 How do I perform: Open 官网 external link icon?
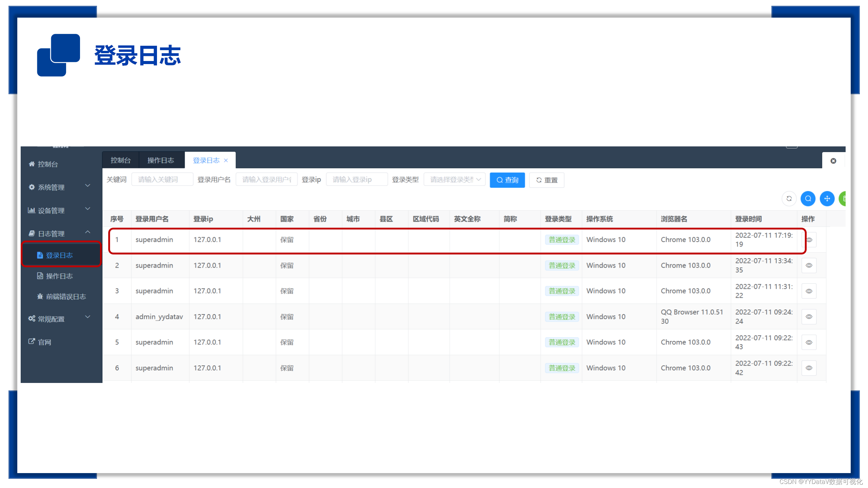[31, 342]
